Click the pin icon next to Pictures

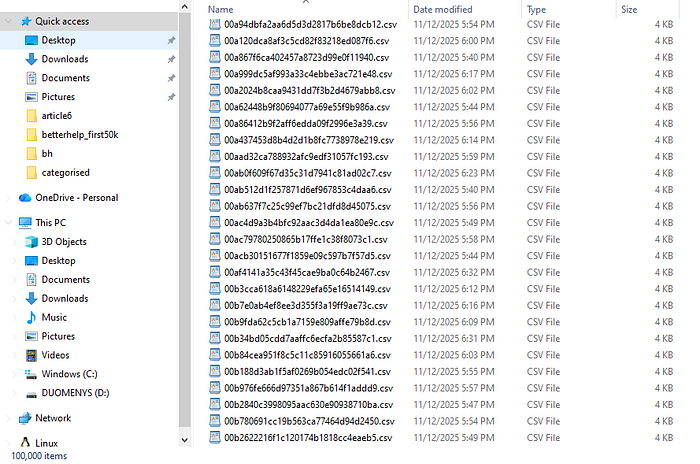click(x=171, y=97)
